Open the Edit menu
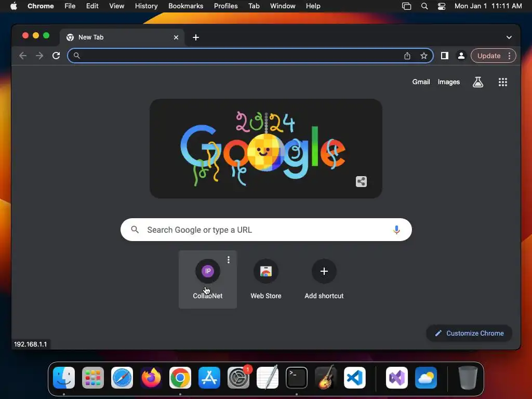The height and width of the screenshot is (399, 532). (x=92, y=6)
